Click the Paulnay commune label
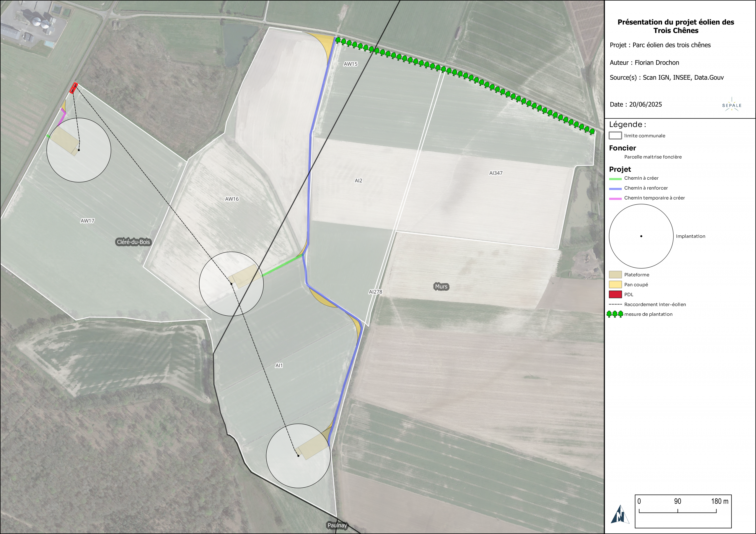The width and height of the screenshot is (756, 534). click(x=337, y=525)
